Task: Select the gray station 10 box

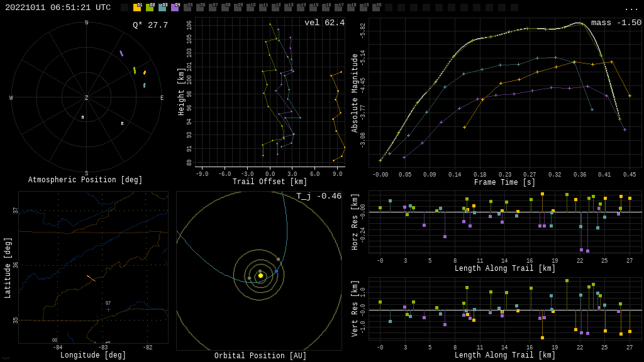Action: point(250,8)
